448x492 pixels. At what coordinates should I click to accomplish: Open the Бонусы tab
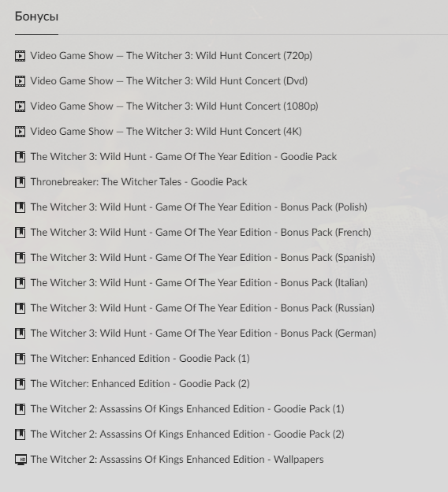(x=36, y=17)
